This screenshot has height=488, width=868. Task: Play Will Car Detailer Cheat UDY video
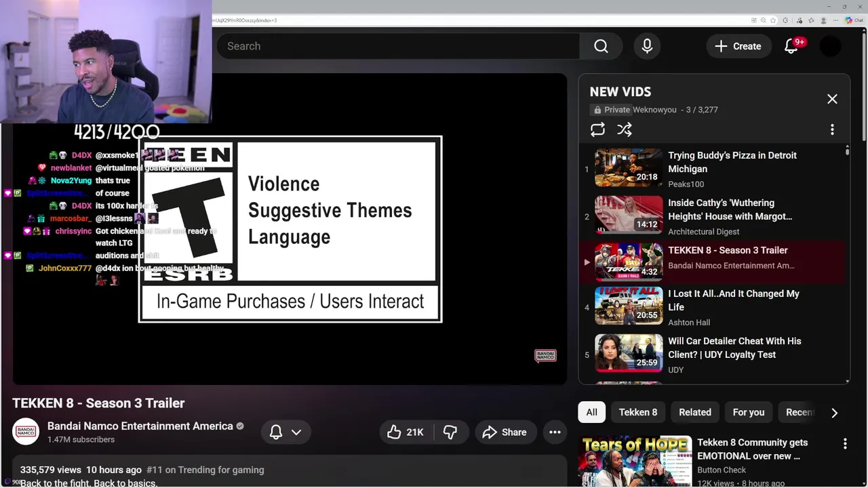coord(734,348)
